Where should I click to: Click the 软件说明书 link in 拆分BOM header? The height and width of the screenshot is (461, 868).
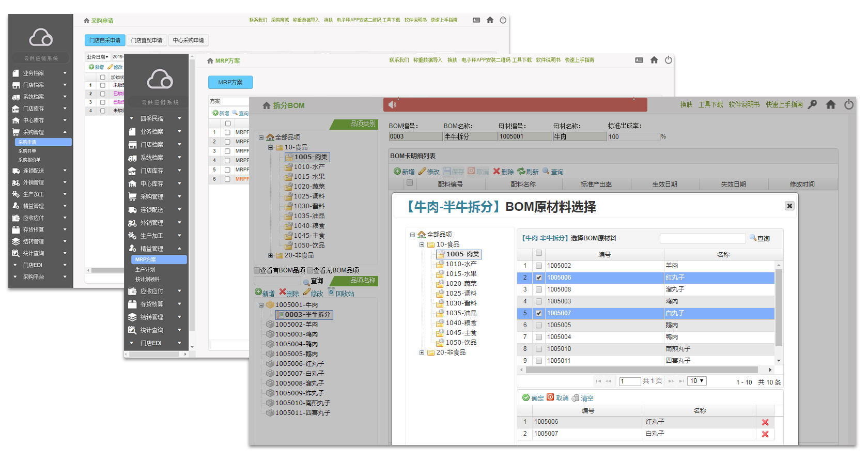[744, 104]
